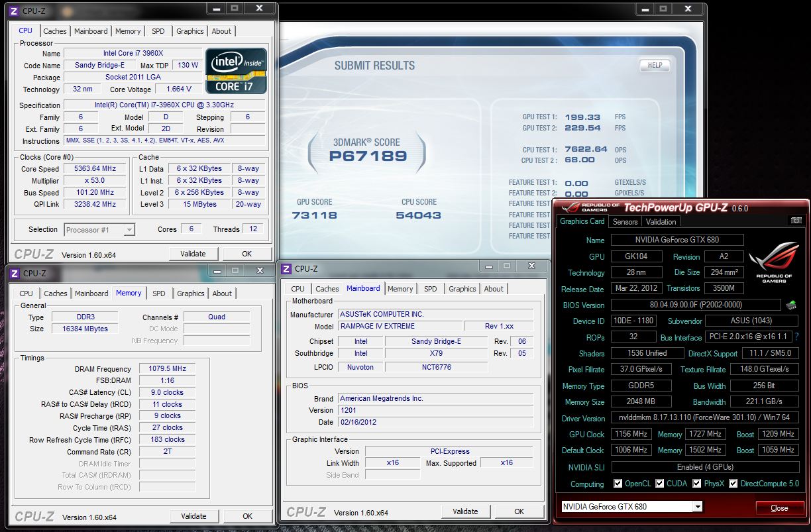Click the GPU-Z screenshot camera icon
811x532 pixels.
[796, 221]
